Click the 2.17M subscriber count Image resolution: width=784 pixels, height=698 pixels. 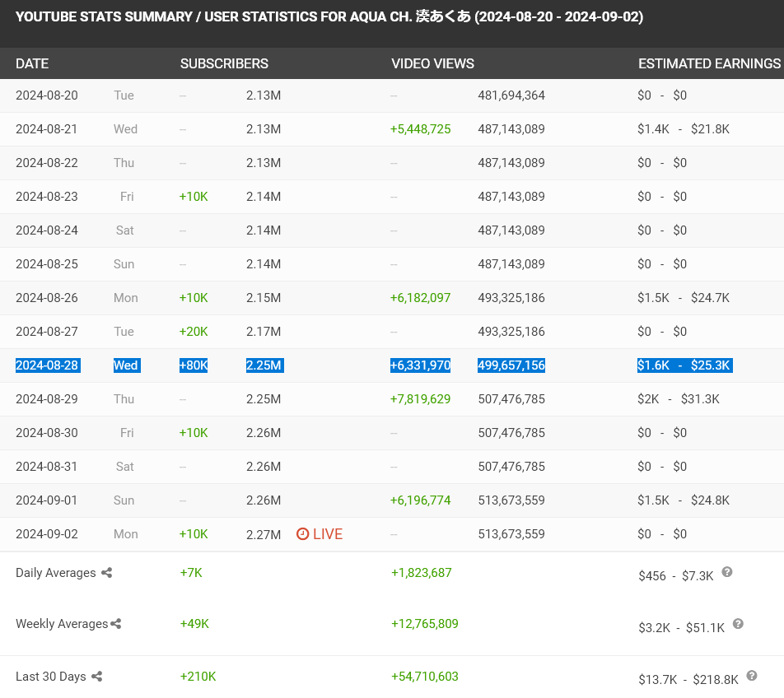(264, 331)
